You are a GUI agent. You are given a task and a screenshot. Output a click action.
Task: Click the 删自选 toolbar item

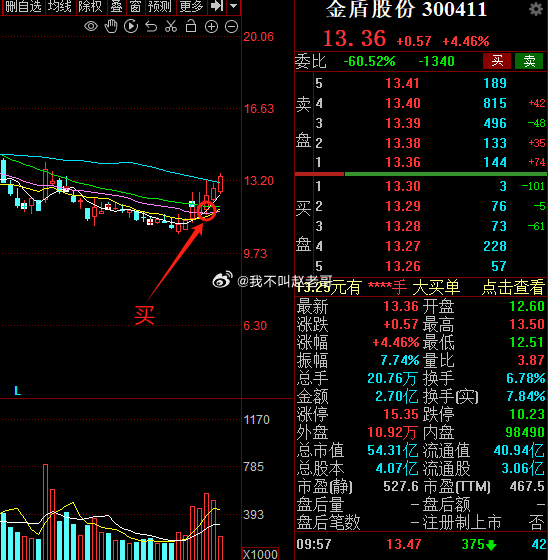click(x=23, y=6)
